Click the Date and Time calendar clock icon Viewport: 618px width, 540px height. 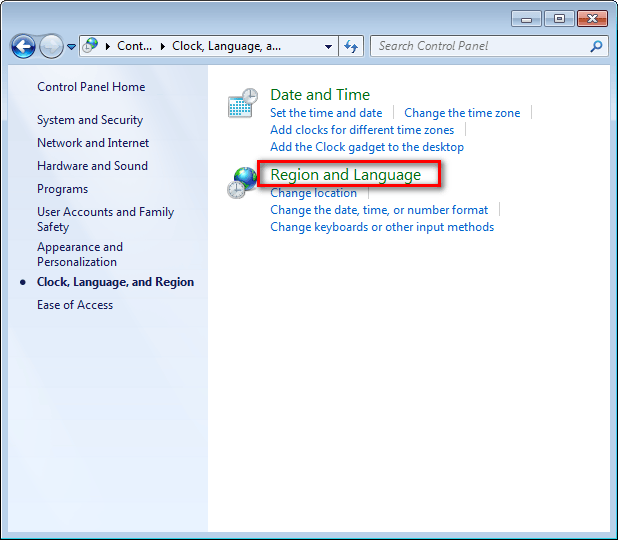[x=243, y=103]
